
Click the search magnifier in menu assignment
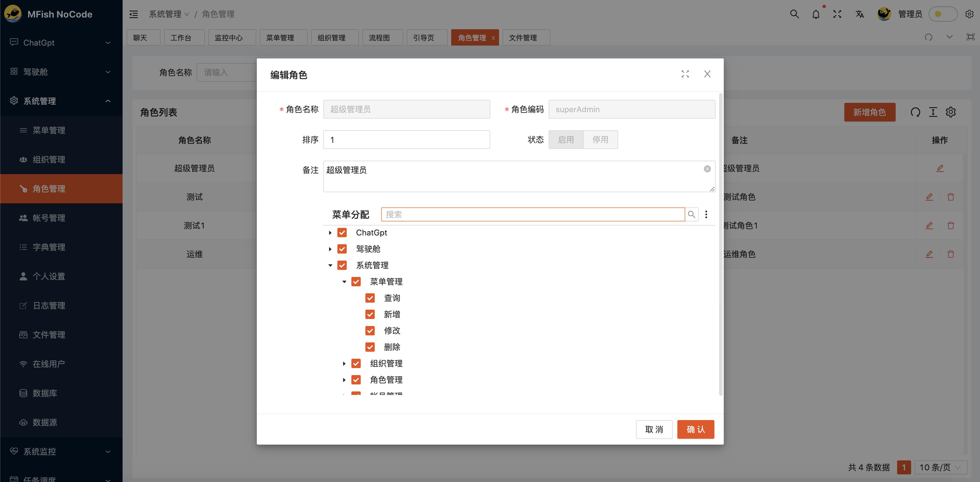coord(691,214)
